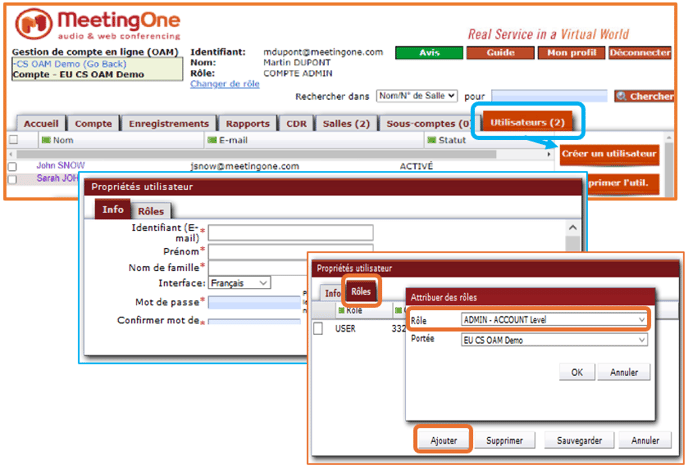The height and width of the screenshot is (469, 688).
Task: Open the Nom/N° de Salle search dropdown
Action: coord(417,96)
